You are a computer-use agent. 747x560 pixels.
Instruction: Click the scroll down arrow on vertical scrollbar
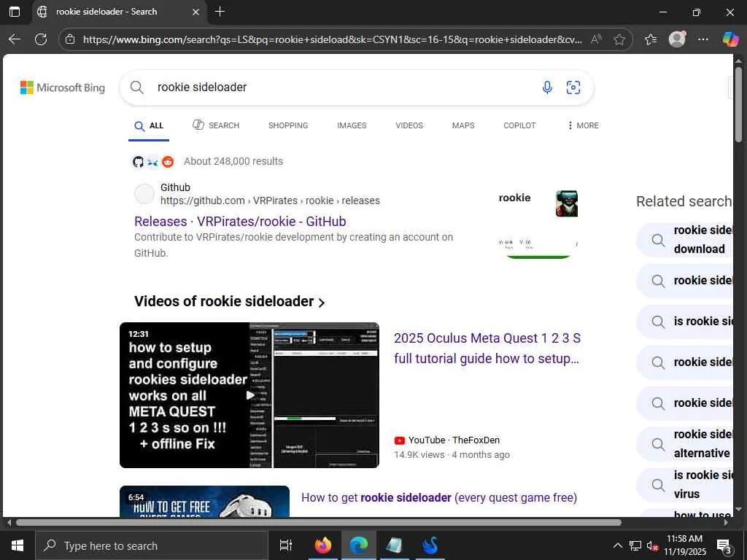point(738,510)
